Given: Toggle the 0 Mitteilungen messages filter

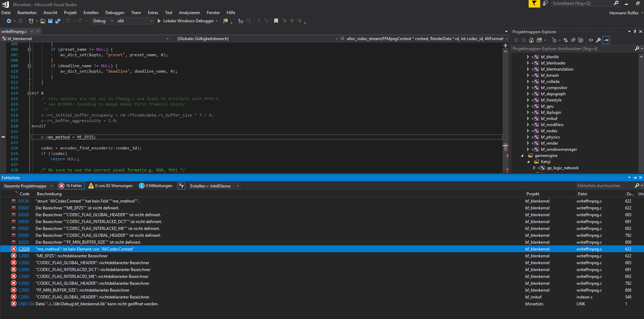Looking at the screenshot, I should (x=156, y=186).
